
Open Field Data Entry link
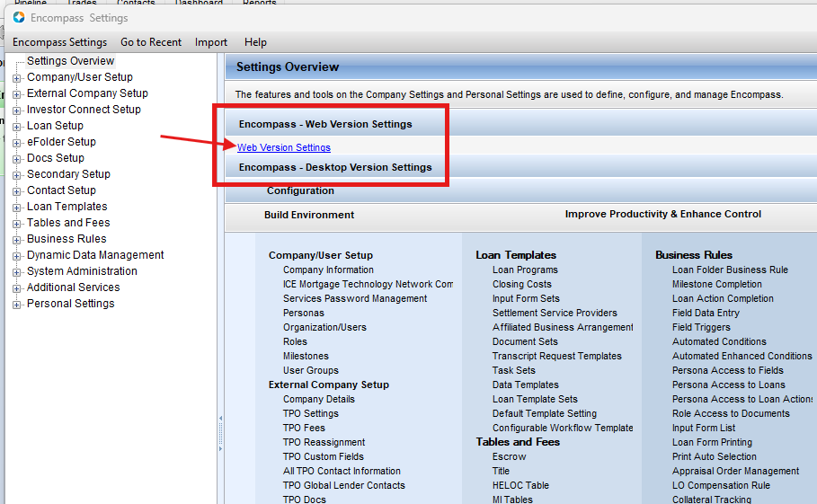(706, 313)
